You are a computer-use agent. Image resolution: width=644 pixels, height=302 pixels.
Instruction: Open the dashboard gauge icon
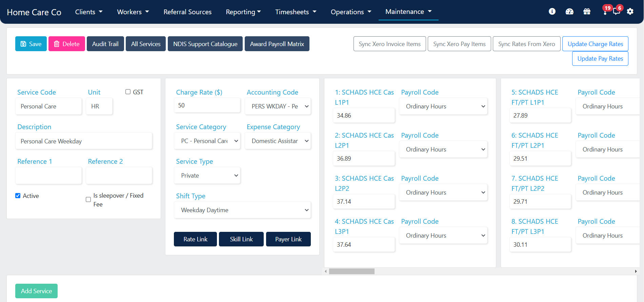point(569,12)
